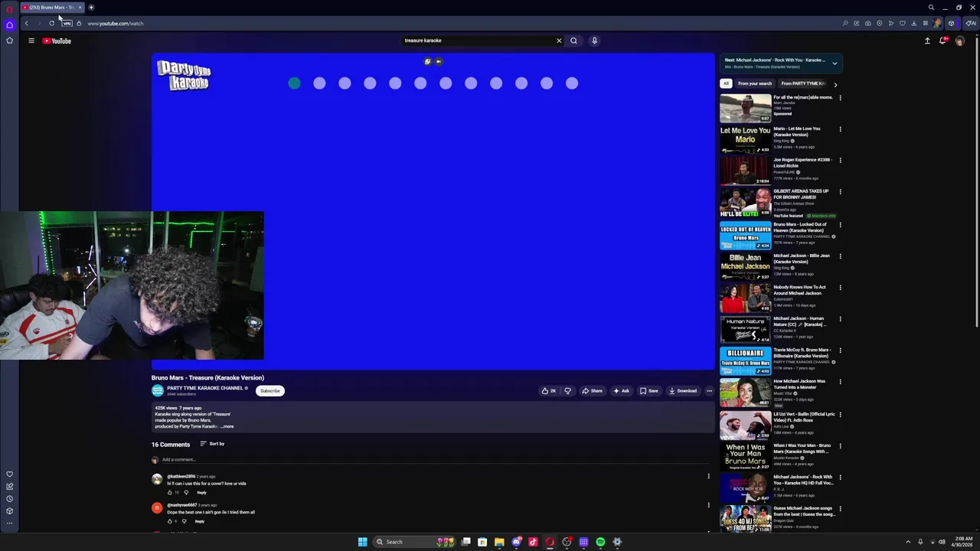Open Locked Out of Heaven karaoke thumbnail
The image size is (980, 551).
click(x=745, y=236)
